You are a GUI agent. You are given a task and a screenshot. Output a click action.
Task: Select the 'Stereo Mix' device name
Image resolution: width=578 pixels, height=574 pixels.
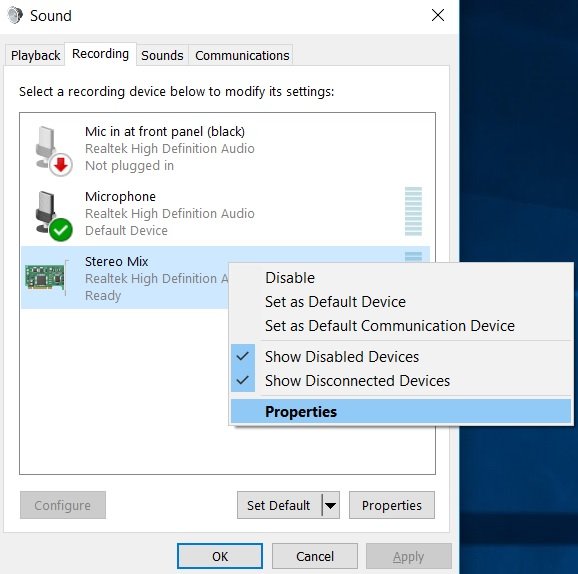coord(116,261)
